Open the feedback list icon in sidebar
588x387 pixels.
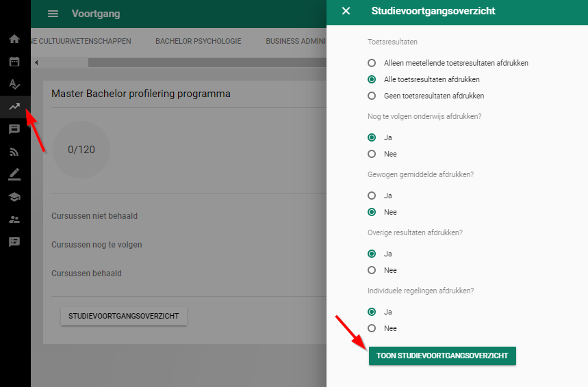[14, 242]
